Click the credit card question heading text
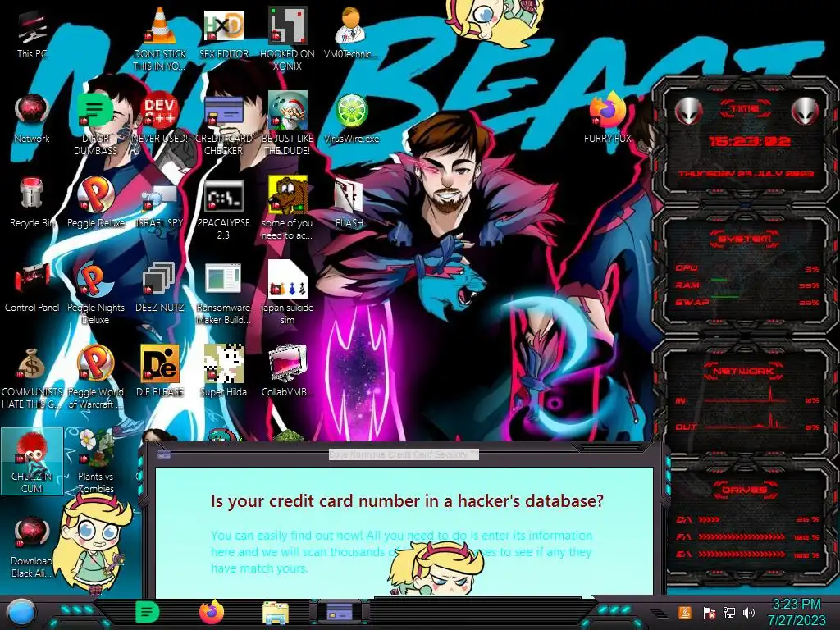The width and height of the screenshot is (840, 630). point(407,501)
